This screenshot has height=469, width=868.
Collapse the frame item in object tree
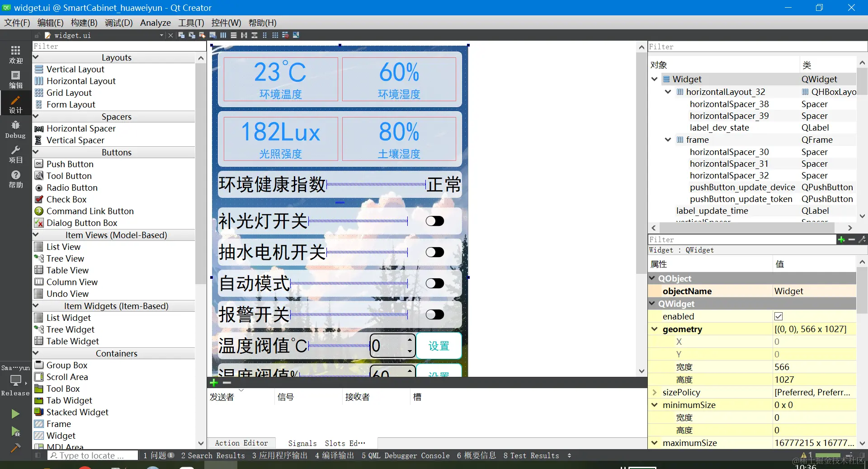tap(668, 140)
